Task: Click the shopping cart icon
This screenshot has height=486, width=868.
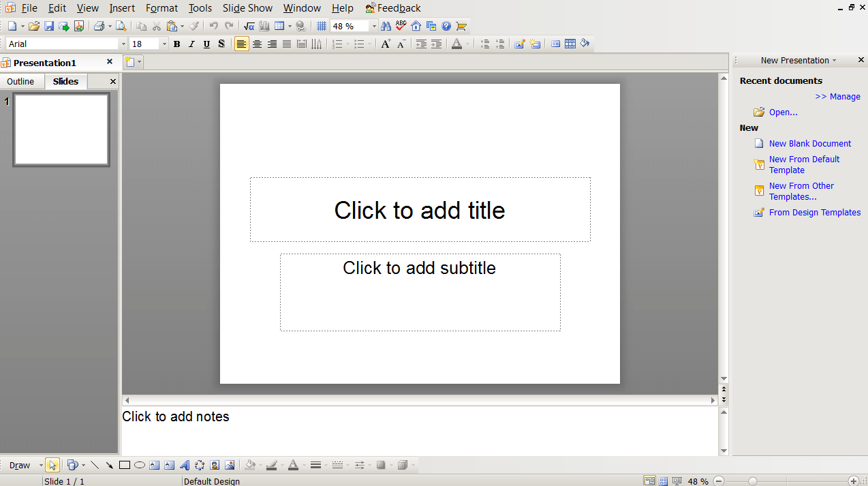Action: pos(461,26)
